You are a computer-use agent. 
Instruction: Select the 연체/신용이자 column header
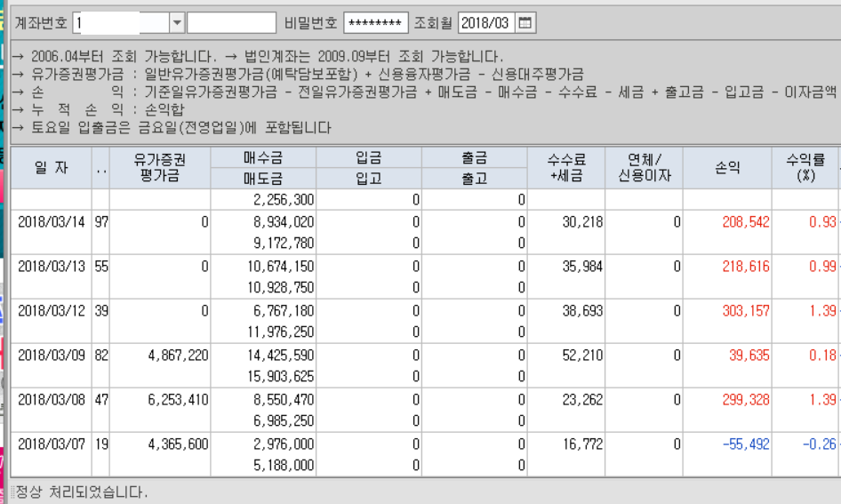click(x=644, y=168)
